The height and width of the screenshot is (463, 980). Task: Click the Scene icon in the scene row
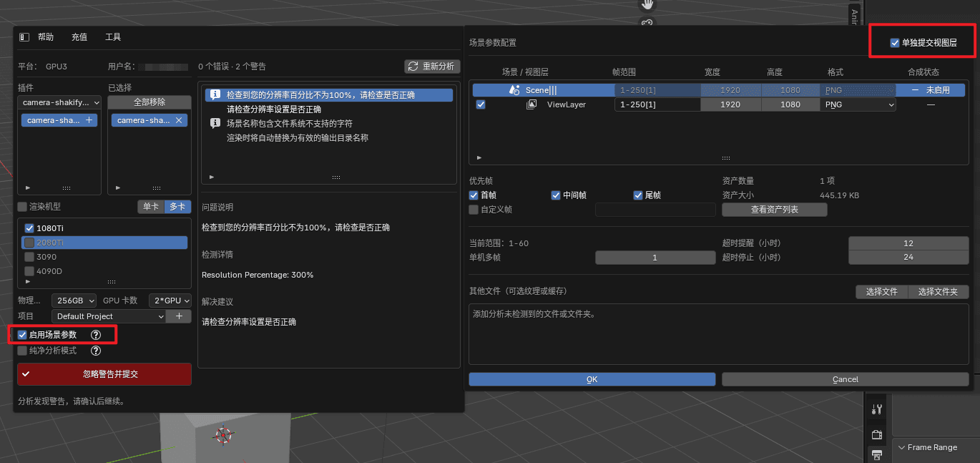click(514, 90)
